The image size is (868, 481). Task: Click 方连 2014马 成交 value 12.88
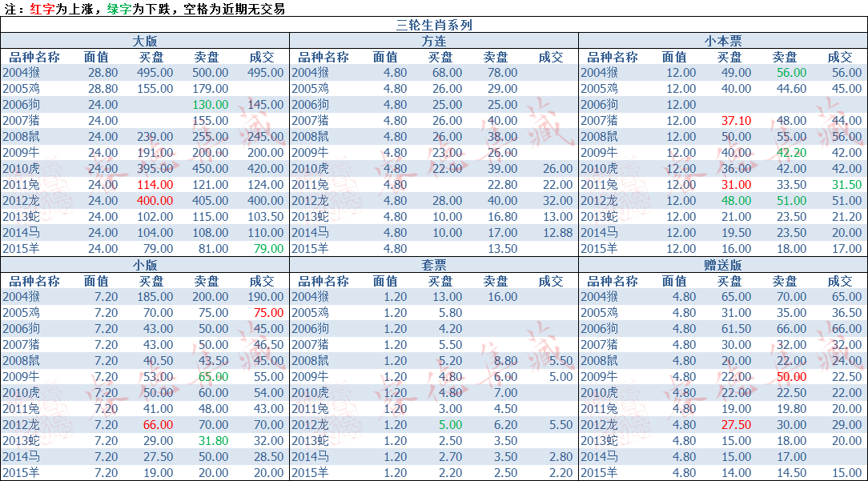tap(557, 233)
